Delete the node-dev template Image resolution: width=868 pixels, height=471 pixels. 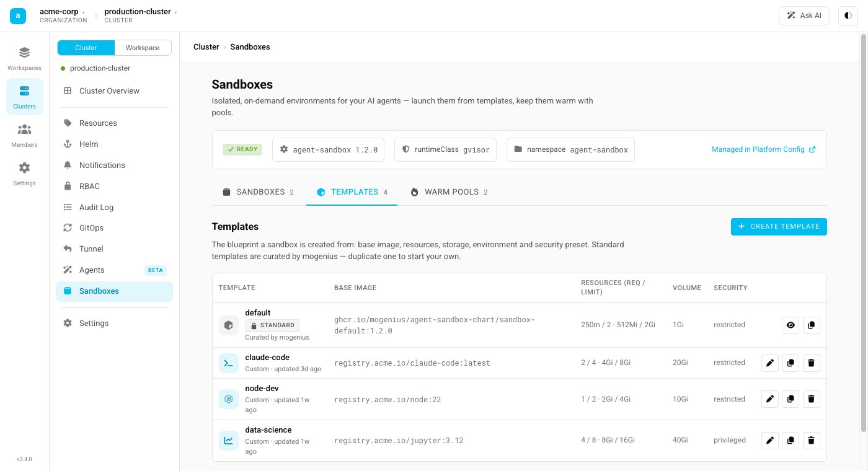click(811, 399)
